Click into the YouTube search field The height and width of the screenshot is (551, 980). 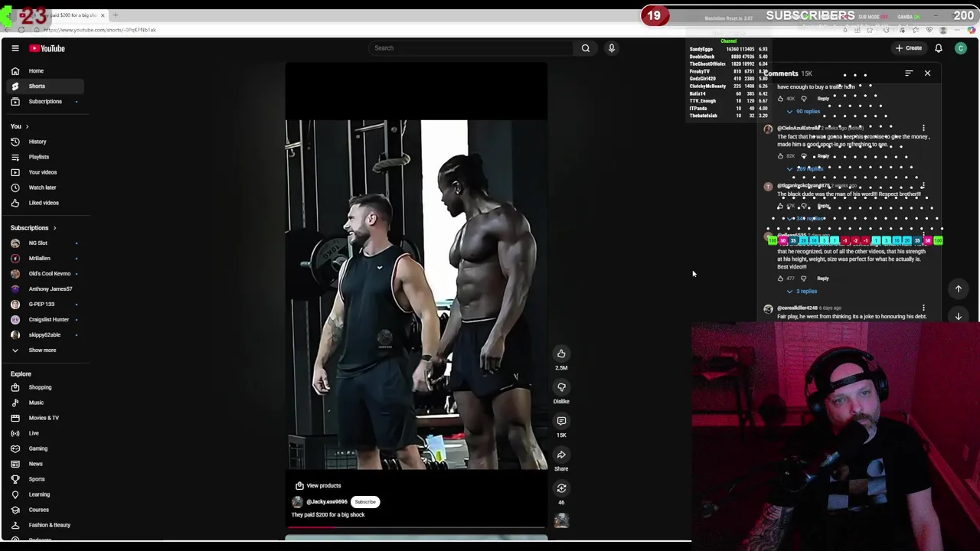point(471,48)
